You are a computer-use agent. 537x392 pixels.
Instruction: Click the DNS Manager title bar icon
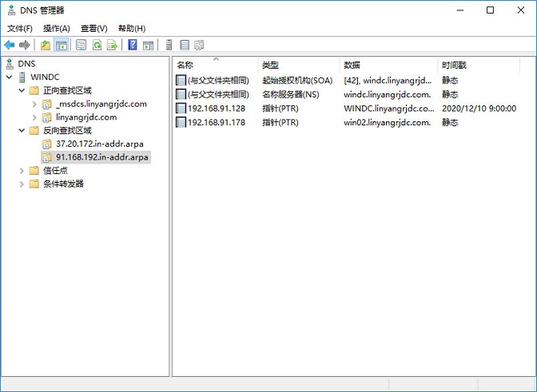(x=11, y=10)
